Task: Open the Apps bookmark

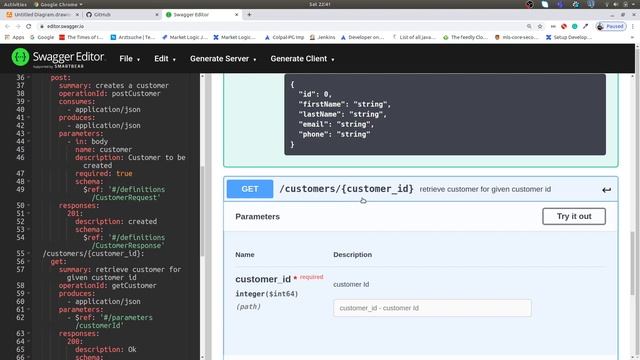Action: pyautogui.click(x=14, y=37)
